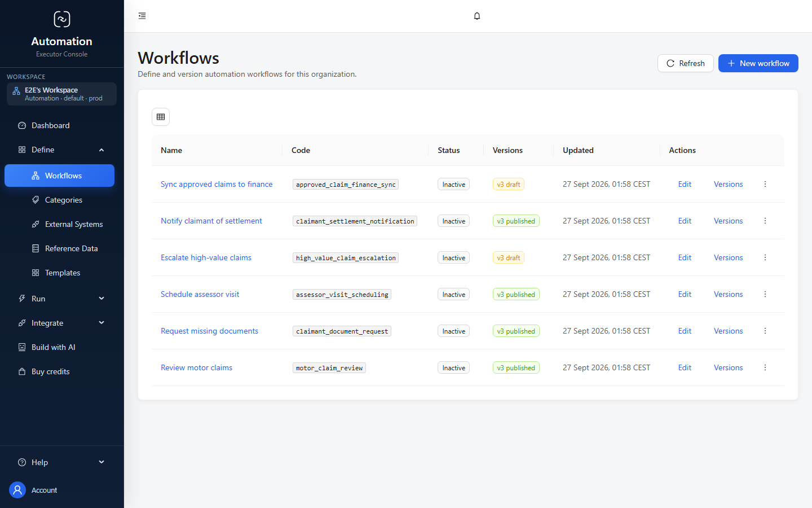Click the v3 draft badge for Escalate high-value claims

pyautogui.click(x=509, y=257)
